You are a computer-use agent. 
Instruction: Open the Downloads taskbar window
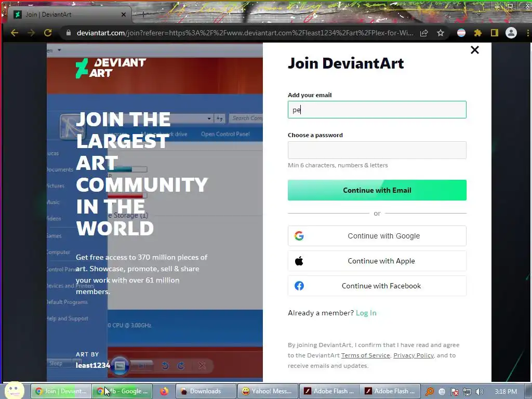[x=206, y=391]
